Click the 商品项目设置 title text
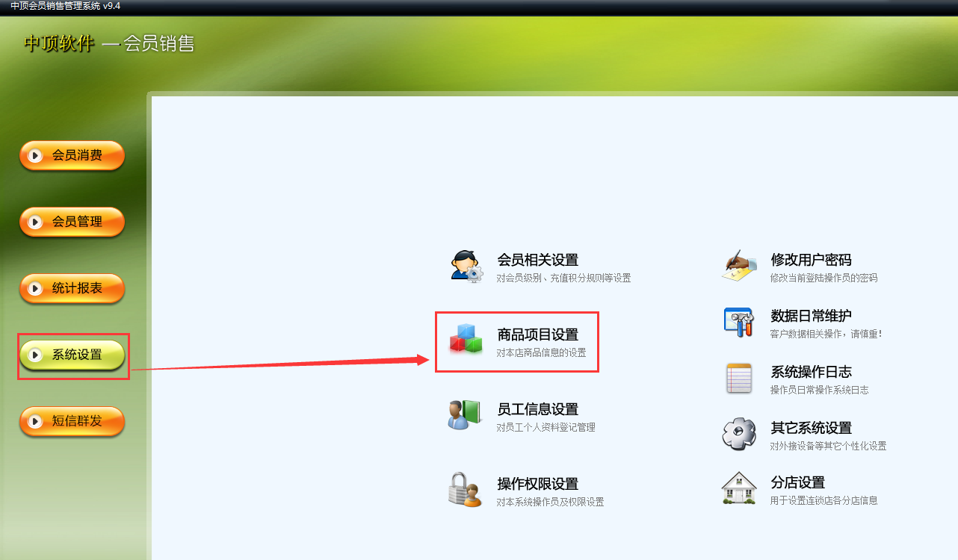The image size is (958, 560). pos(538,335)
